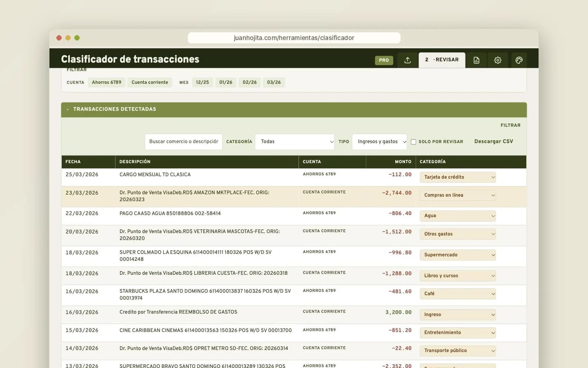The width and height of the screenshot is (588, 368).
Task: Open the Agua category dropdown
Action: 458,215
